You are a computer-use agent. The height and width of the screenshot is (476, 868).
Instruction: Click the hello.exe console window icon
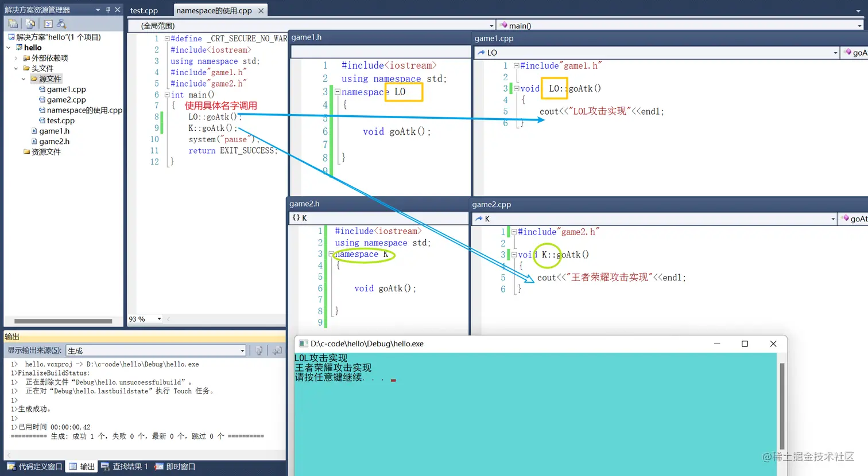tap(303, 344)
